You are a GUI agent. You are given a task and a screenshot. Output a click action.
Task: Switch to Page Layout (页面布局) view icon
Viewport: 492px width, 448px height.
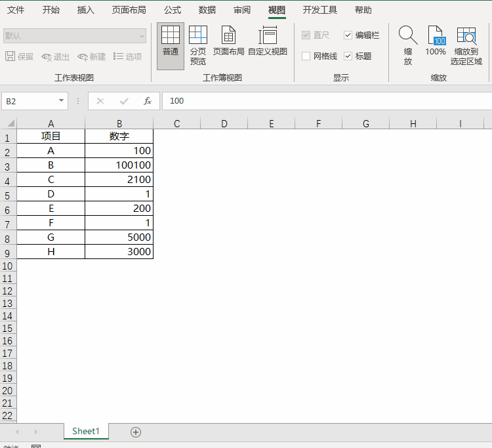228,41
